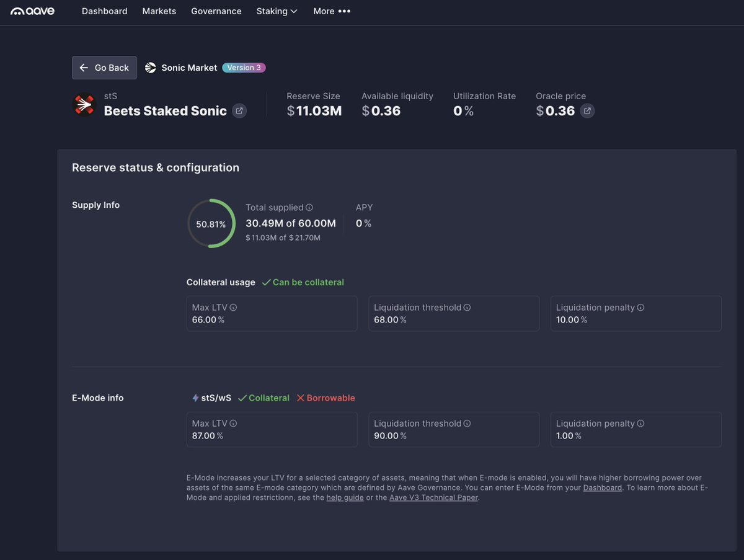Click the lightning bolt icon beside stS/wS
This screenshot has height=560, width=744.
click(x=195, y=398)
